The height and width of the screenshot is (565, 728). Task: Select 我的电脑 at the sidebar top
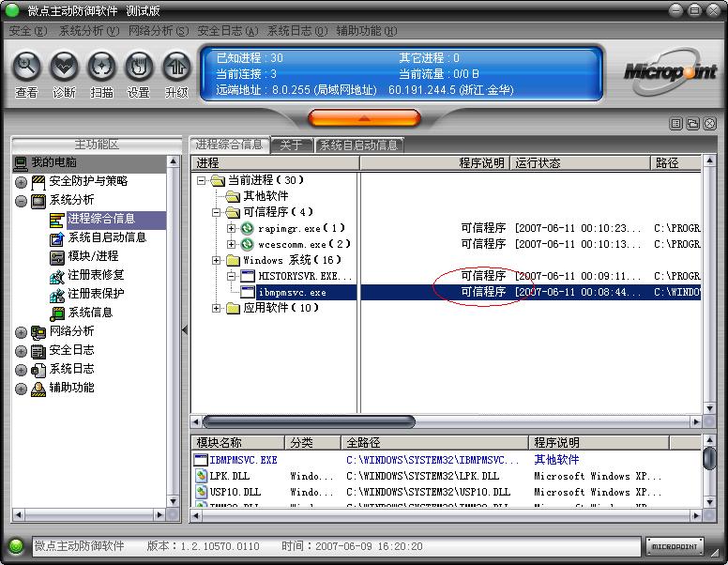point(89,162)
